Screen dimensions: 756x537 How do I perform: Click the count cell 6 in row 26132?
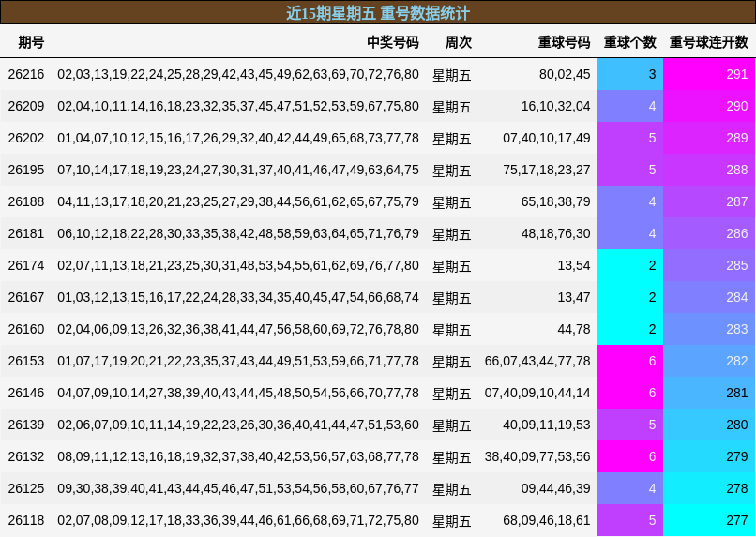(x=630, y=456)
